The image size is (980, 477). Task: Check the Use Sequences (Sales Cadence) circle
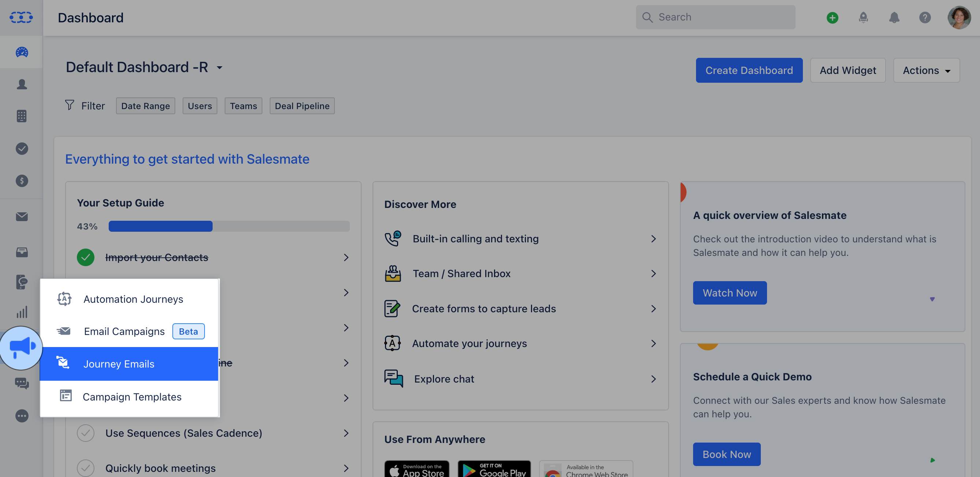[x=86, y=433]
